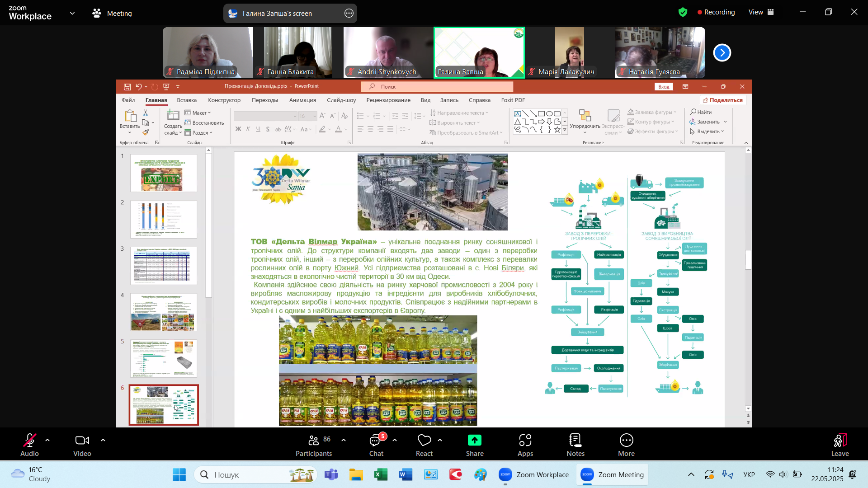This screenshot has width=868, height=488.
Task: Click Zoom encryption shield icon
Action: 683,12
